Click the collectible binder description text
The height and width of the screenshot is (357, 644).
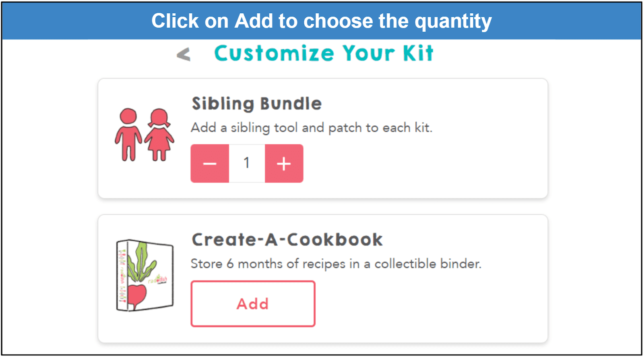[x=336, y=264]
